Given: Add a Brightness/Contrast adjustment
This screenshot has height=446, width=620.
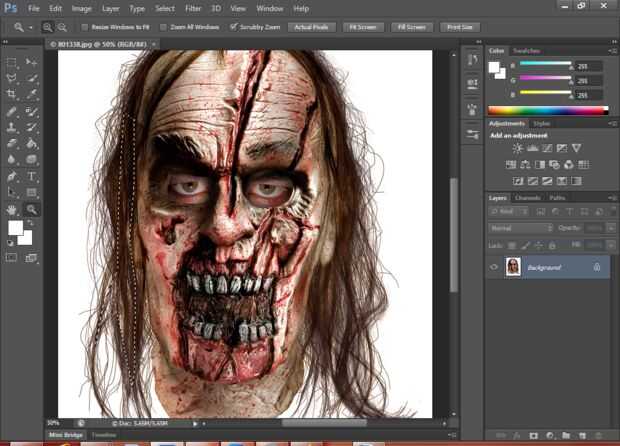Looking at the screenshot, I should pyautogui.click(x=516, y=149).
